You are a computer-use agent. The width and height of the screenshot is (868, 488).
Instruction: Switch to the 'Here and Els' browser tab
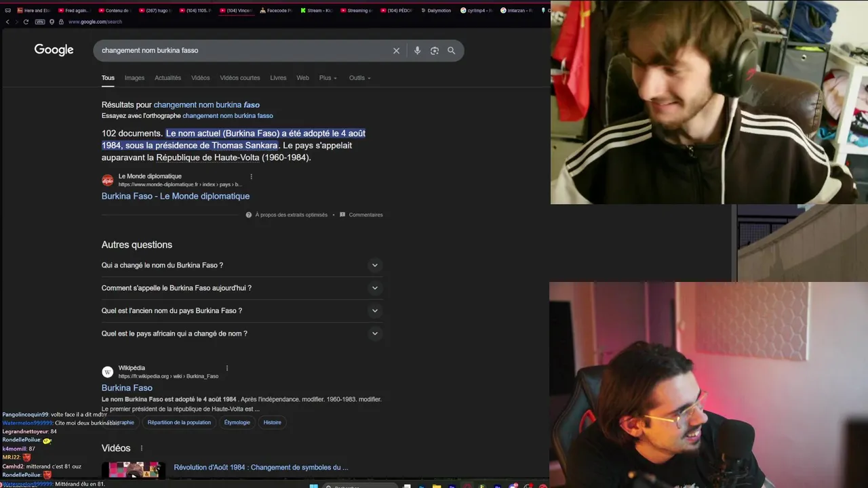pos(33,10)
